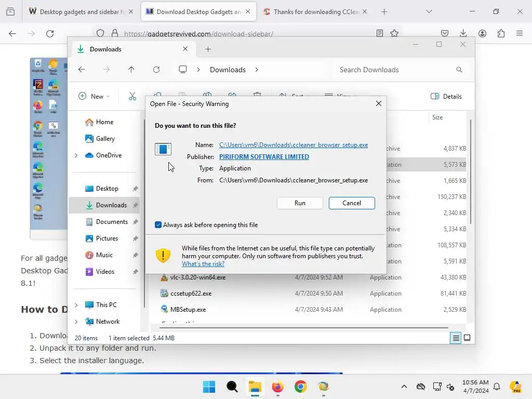
Task: Click the monitor icon in Explorer breadcrumb
Action: (x=183, y=70)
